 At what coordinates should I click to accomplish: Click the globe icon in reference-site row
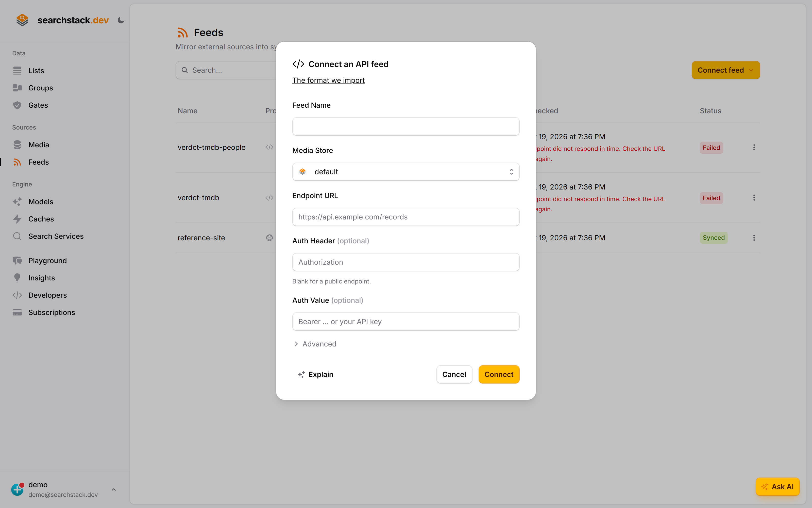[269, 237]
